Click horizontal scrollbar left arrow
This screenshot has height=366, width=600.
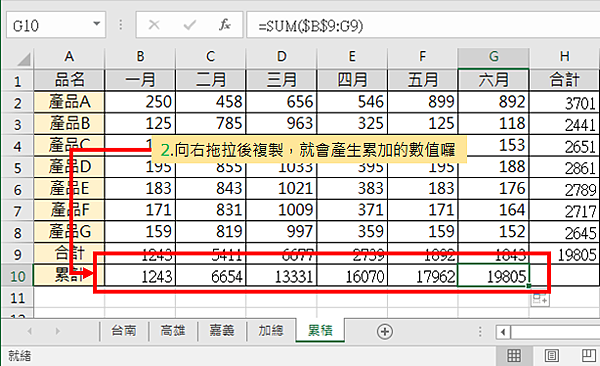pos(503,332)
